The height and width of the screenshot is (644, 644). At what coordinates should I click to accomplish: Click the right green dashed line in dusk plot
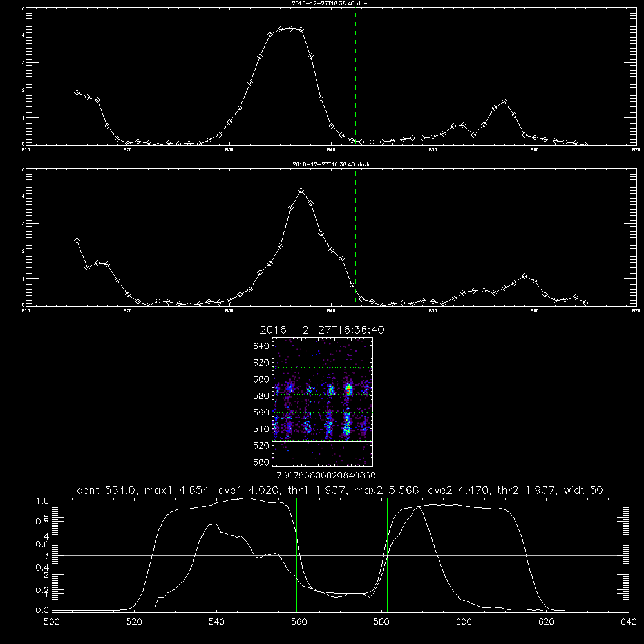click(355, 237)
